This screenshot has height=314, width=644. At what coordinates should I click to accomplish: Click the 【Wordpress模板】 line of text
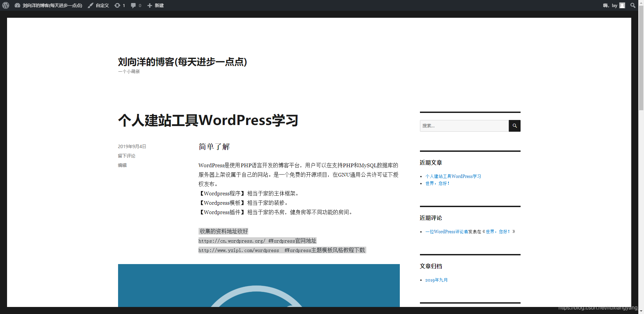[x=244, y=203]
